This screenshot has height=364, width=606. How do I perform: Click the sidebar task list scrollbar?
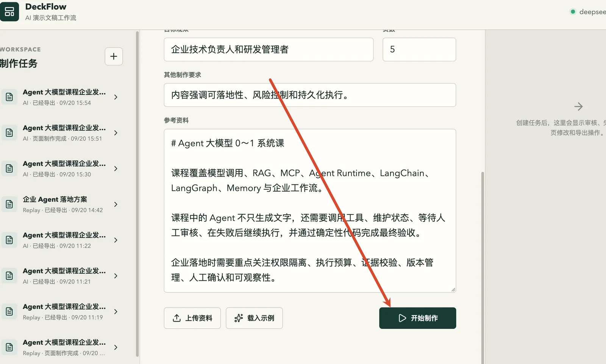point(137,193)
